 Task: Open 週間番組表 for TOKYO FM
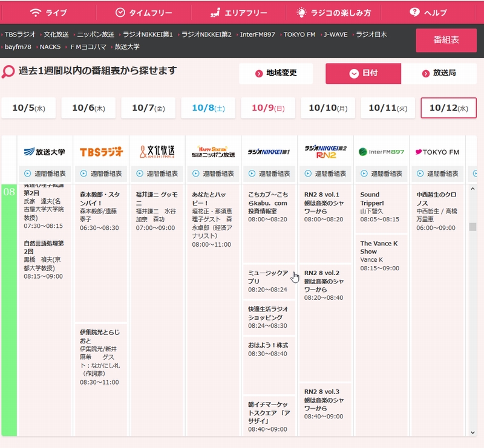click(437, 174)
